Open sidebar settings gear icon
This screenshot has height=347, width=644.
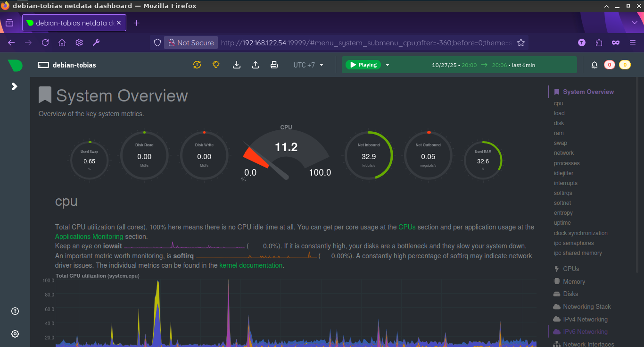(15, 334)
